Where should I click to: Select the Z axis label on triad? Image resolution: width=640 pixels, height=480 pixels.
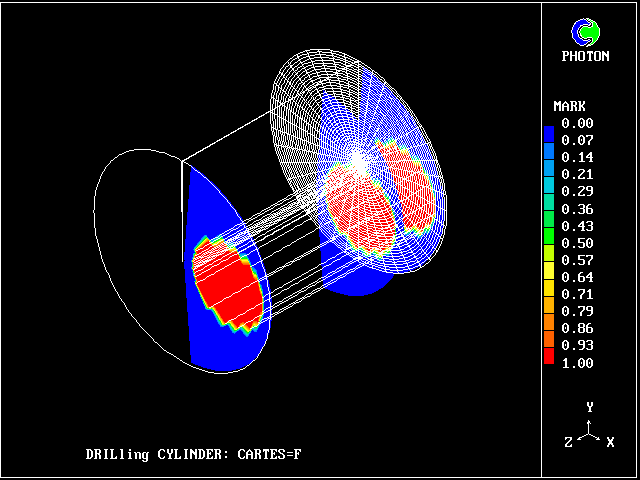tap(568, 442)
